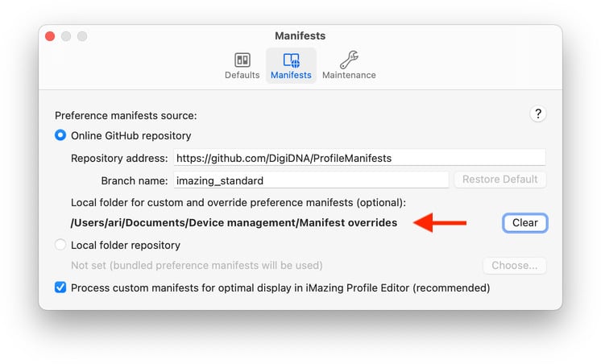Click the Maintenance wrench icon
Screen dimensions: 601x364
coord(349,60)
